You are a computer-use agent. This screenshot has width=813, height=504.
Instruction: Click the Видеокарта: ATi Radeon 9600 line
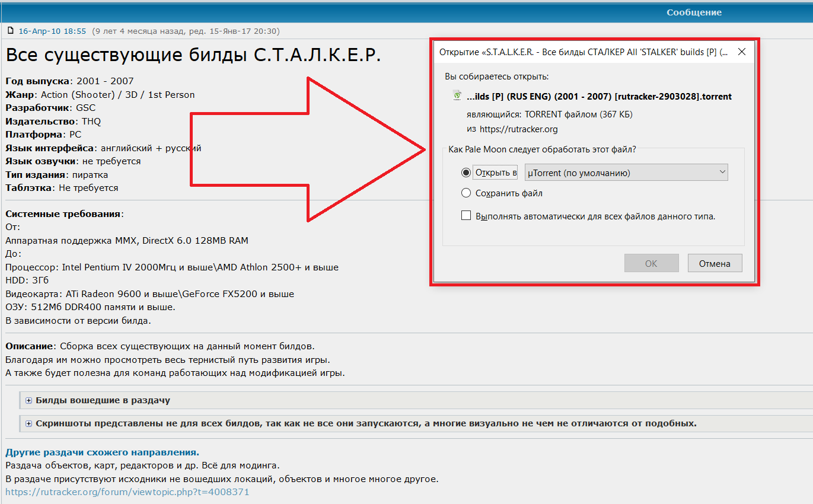(149, 294)
